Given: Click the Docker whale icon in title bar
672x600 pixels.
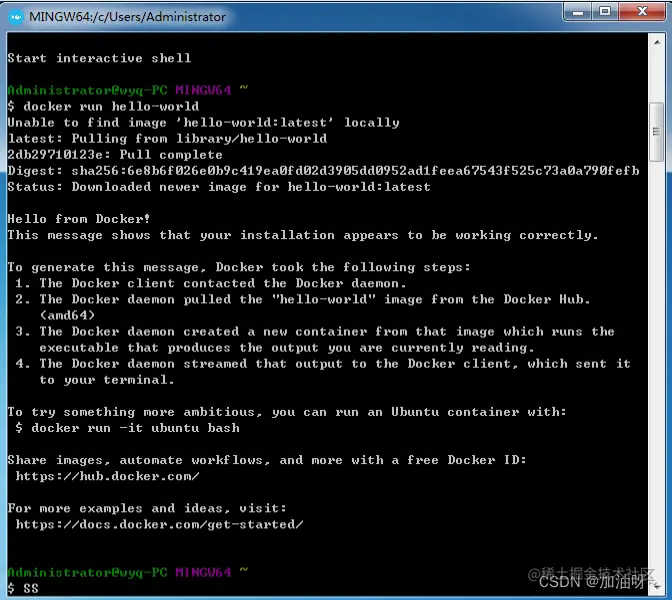Looking at the screenshot, I should pyautogui.click(x=16, y=17).
